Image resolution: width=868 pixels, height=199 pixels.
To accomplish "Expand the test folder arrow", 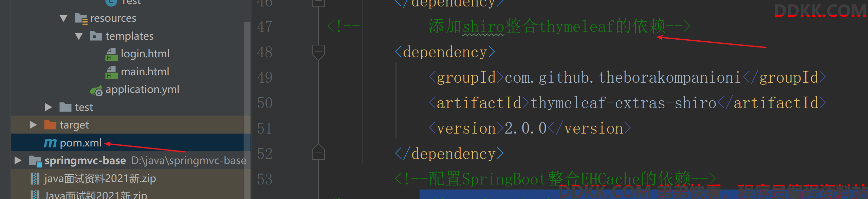I will click(x=49, y=107).
